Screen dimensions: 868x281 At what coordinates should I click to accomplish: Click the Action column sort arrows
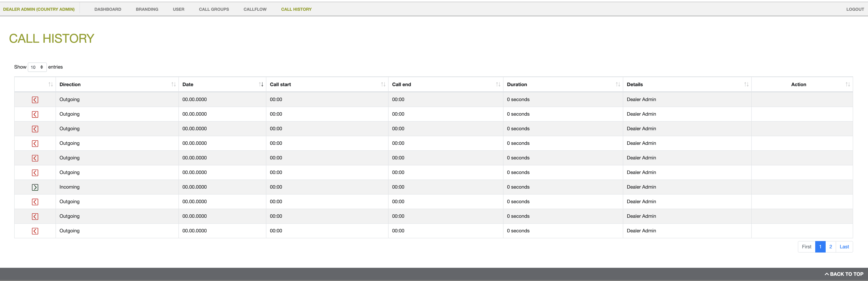pos(847,84)
